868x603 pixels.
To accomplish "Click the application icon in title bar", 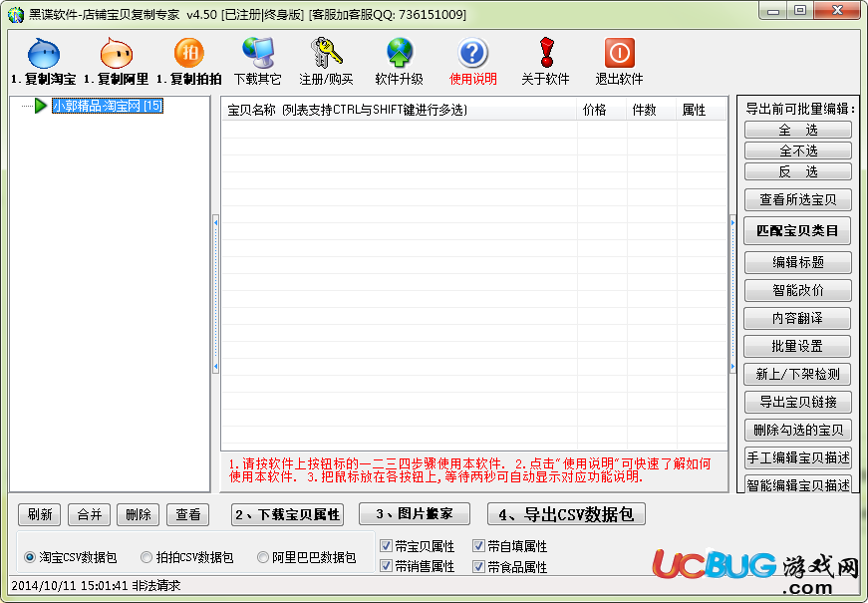I will [16, 14].
